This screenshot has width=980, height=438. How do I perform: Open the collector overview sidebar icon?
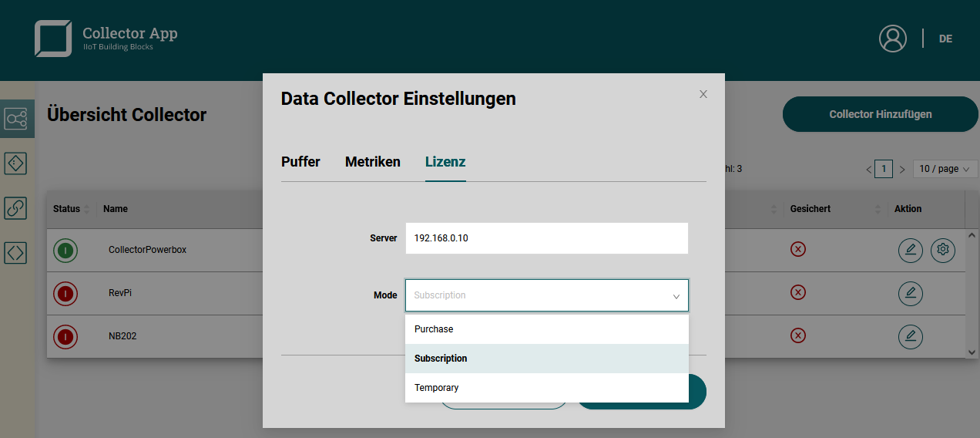coord(16,119)
